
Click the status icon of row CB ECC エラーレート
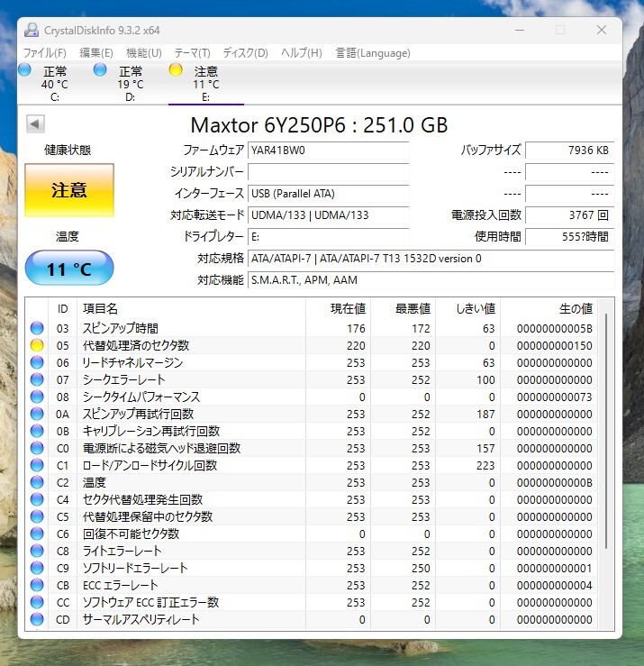click(37, 585)
